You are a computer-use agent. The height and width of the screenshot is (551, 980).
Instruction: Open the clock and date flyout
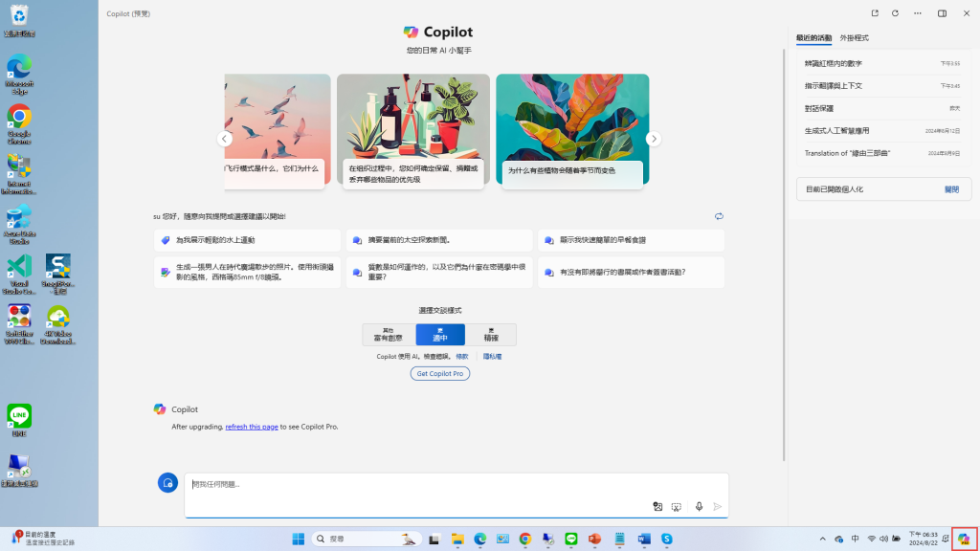point(924,539)
